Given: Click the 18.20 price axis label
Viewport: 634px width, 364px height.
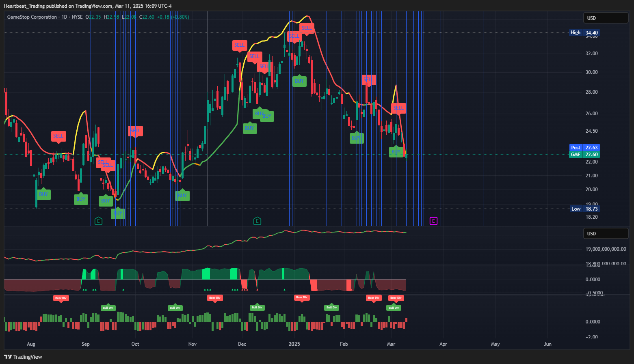Looking at the screenshot, I should tap(591, 217).
